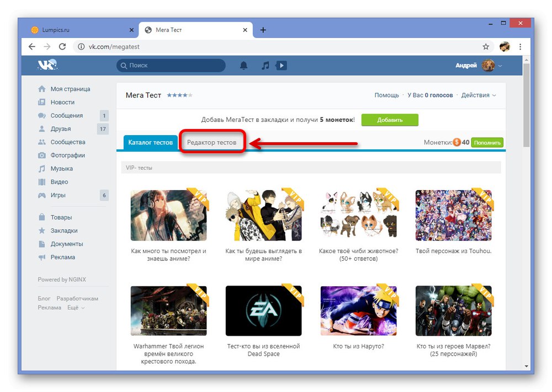Click the scrollbar down arrow
The width and height of the screenshot is (552, 392).
[526, 366]
